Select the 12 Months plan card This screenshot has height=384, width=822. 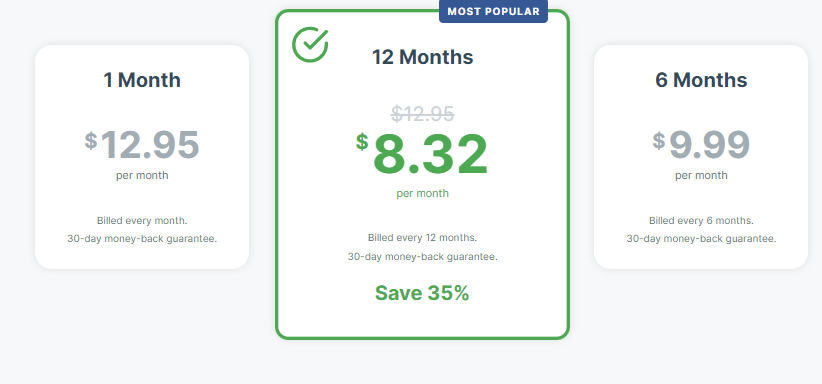(423, 174)
